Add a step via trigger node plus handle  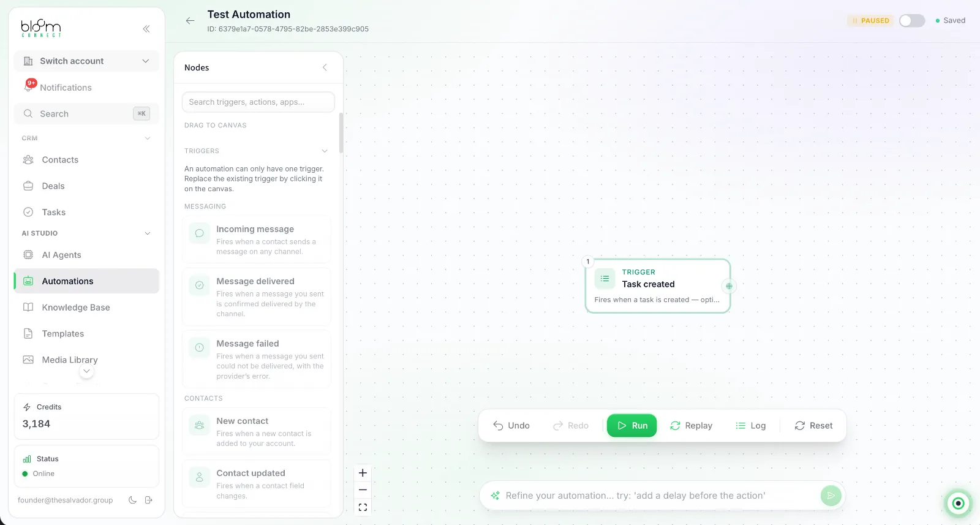(729, 286)
